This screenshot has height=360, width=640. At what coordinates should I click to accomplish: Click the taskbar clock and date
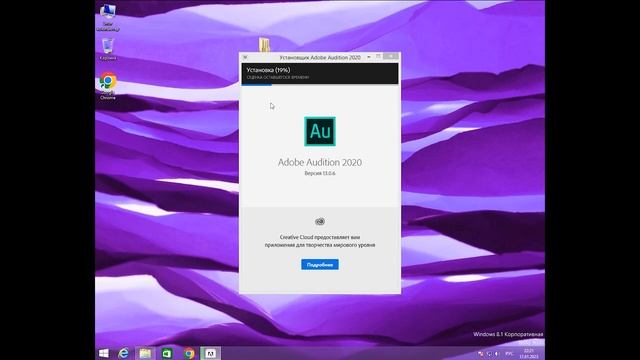point(529,353)
